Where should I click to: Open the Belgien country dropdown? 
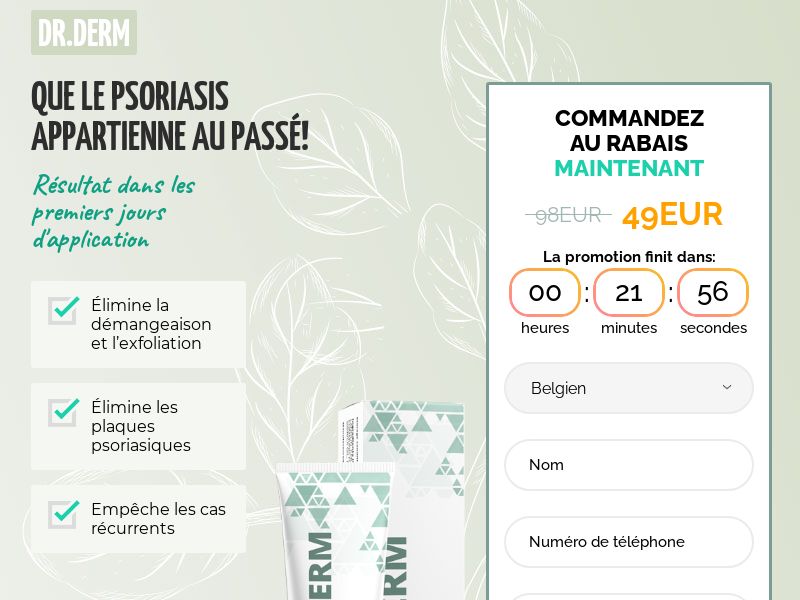629,388
